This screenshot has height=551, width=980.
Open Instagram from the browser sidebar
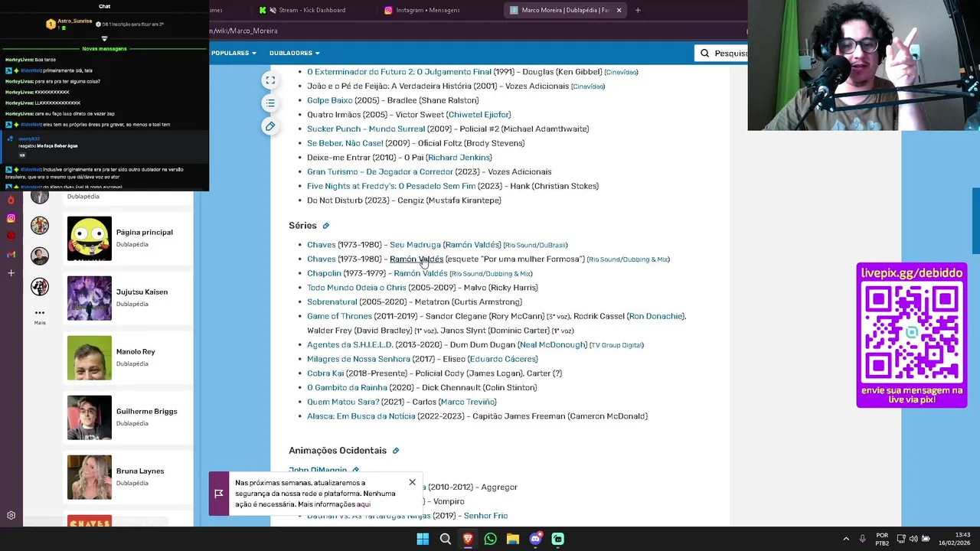click(11, 218)
